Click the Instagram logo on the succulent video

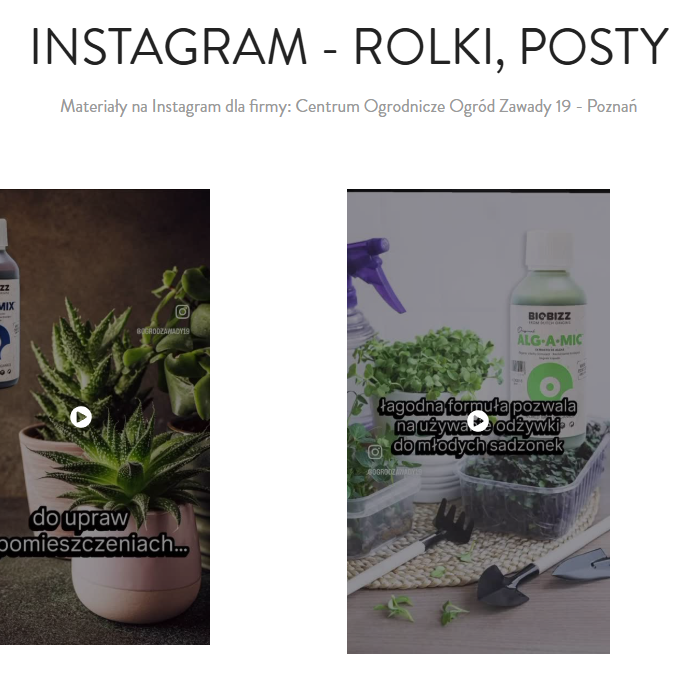tap(182, 311)
